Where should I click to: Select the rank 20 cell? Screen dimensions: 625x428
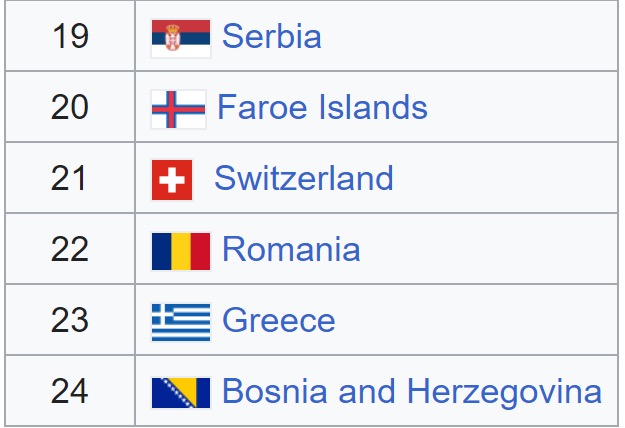[x=70, y=107]
